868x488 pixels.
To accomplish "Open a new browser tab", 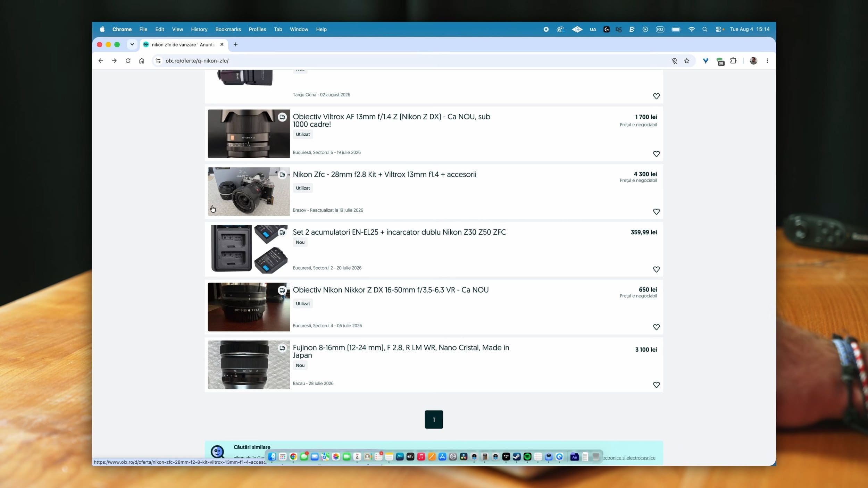I will 235,44.
